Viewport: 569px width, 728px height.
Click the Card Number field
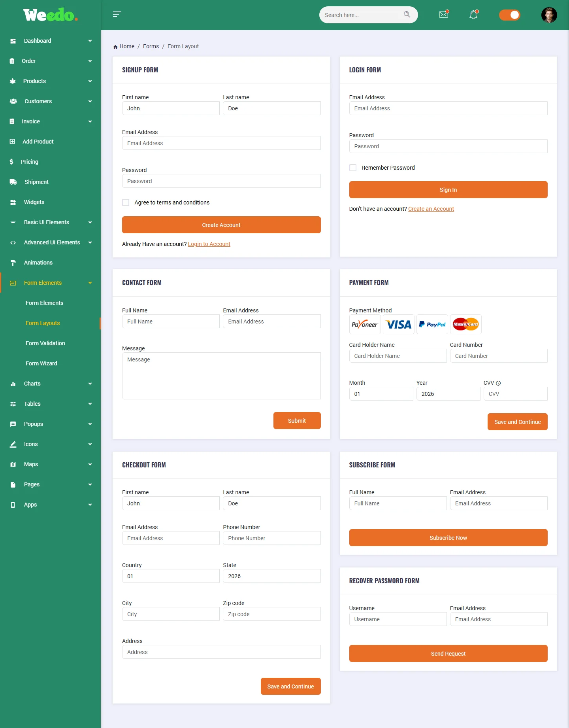[x=499, y=356]
